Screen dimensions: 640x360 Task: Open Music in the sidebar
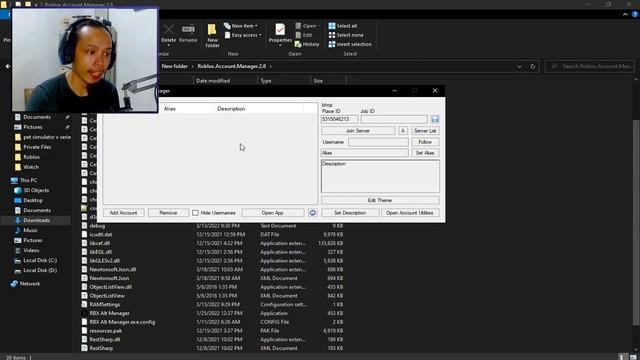(x=26, y=230)
